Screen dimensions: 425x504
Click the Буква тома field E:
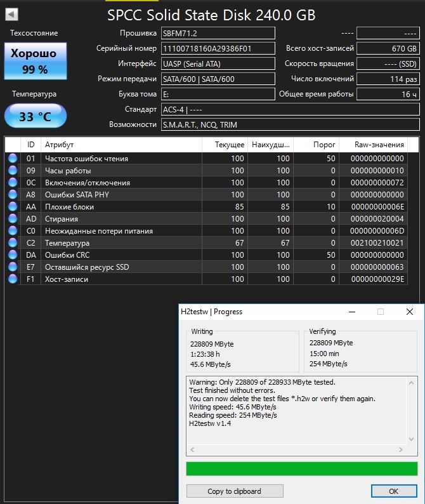click(218, 94)
